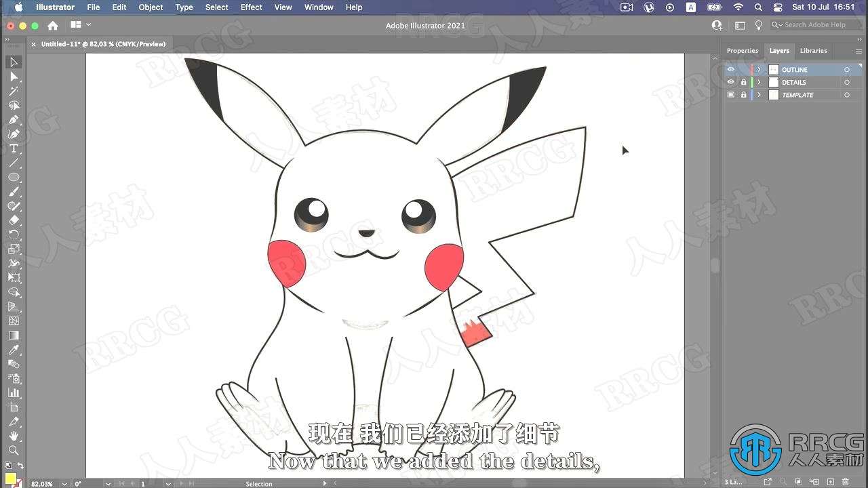868x488 pixels.
Task: Select the Free Transform tool
Action: (x=14, y=278)
